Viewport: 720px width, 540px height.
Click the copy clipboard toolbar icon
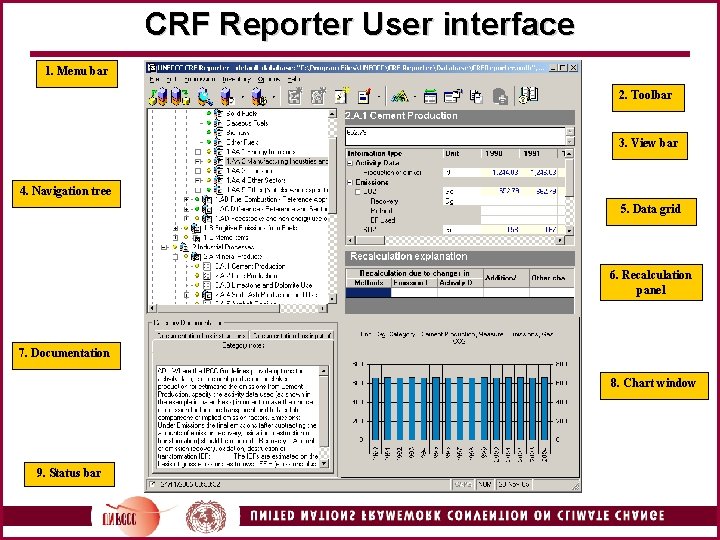coord(476,96)
